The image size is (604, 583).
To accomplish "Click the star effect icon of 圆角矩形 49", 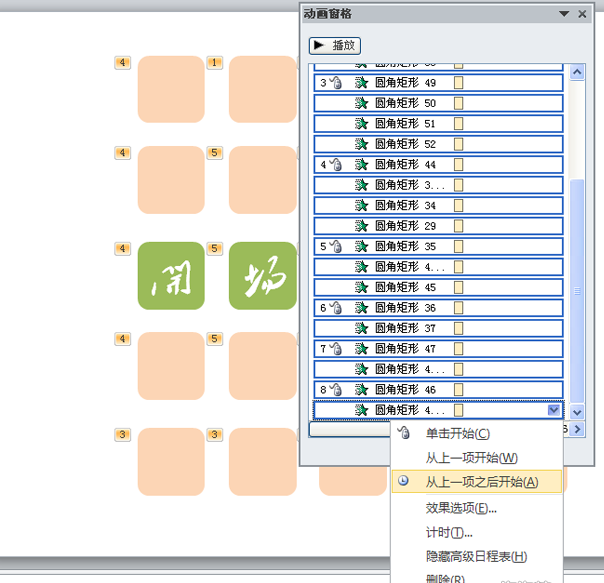I will 362,83.
